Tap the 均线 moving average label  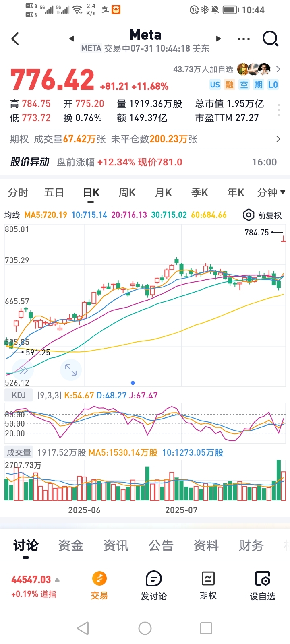click(12, 215)
